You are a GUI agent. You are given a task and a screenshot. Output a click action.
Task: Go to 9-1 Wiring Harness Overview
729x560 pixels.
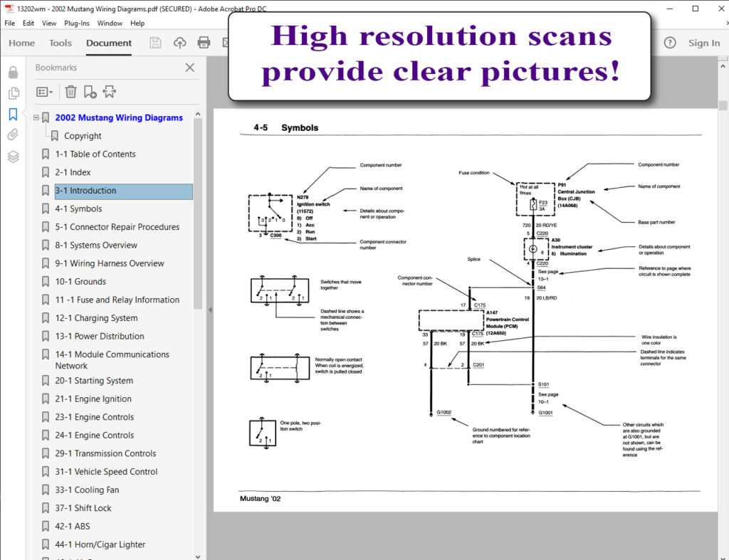[110, 263]
